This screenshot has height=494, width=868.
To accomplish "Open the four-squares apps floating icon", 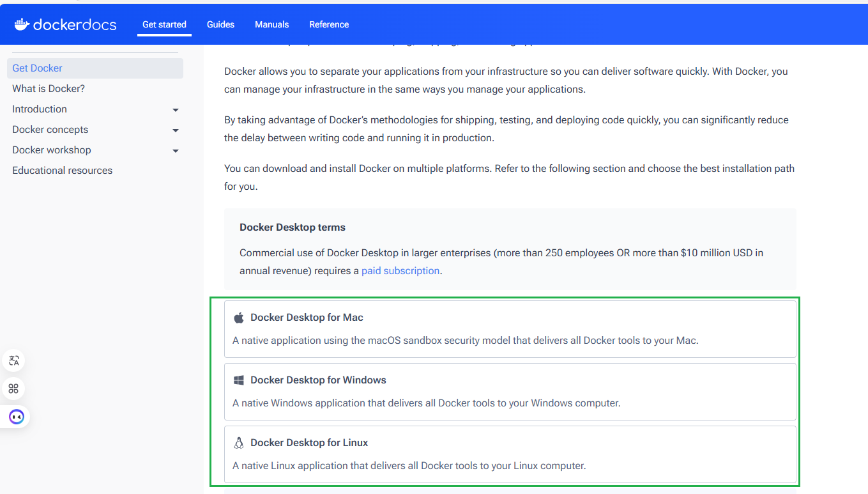I will click(x=14, y=389).
